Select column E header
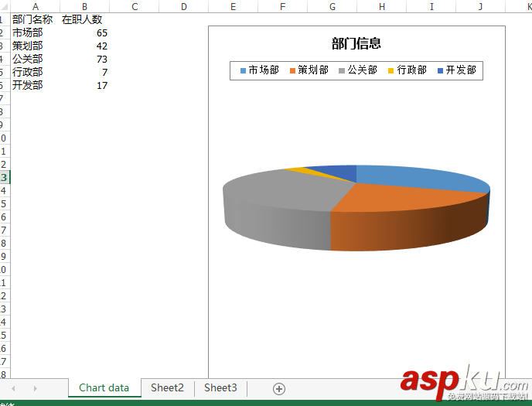The image size is (532, 406). pyautogui.click(x=233, y=6)
